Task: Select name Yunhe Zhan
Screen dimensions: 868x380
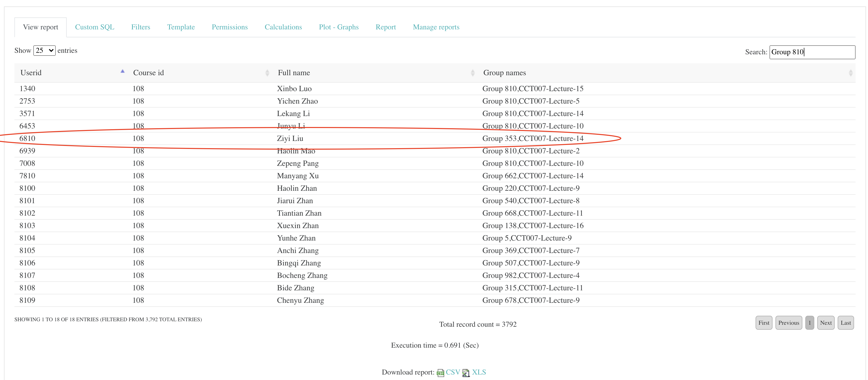Action: coord(296,238)
